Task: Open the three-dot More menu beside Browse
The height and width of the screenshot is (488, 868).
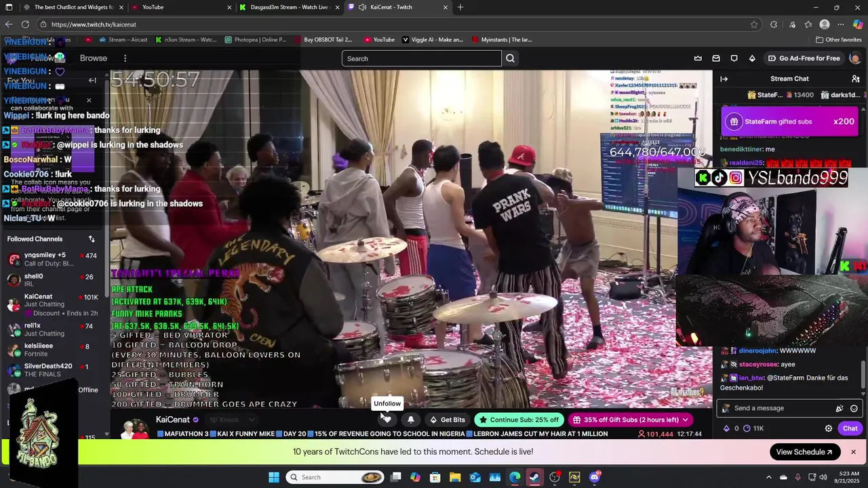Action: (x=125, y=58)
